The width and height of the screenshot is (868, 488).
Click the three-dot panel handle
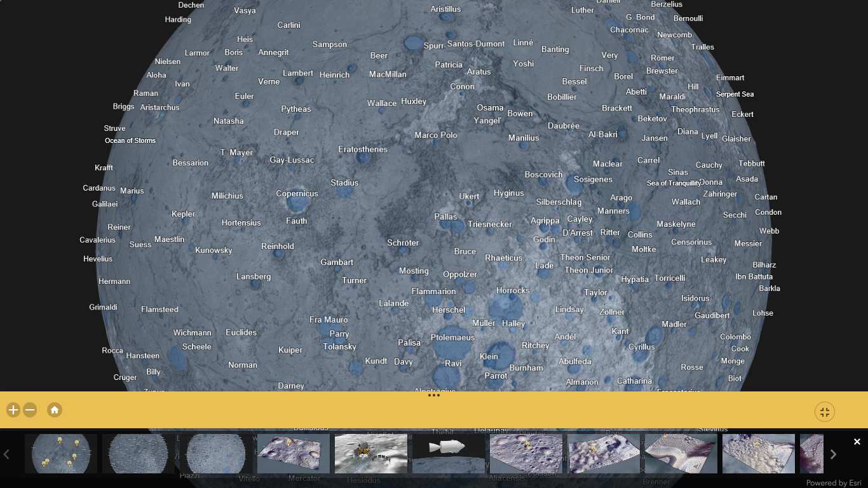tap(434, 395)
